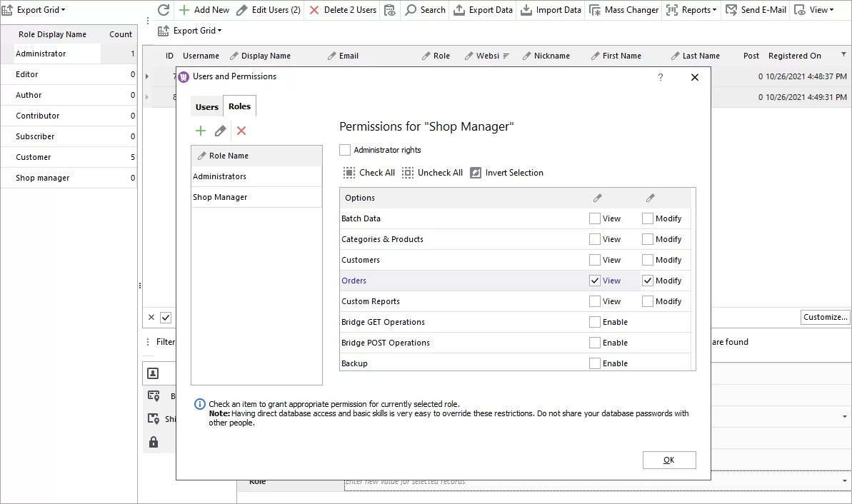This screenshot has width=852, height=504.
Task: Uncheck the Orders View permission
Action: 595,280
